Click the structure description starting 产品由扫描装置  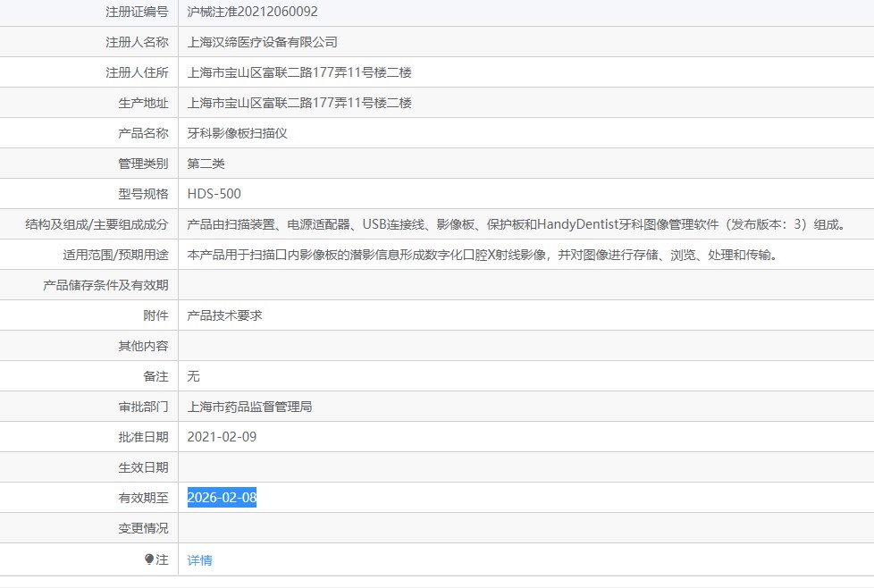(517, 224)
